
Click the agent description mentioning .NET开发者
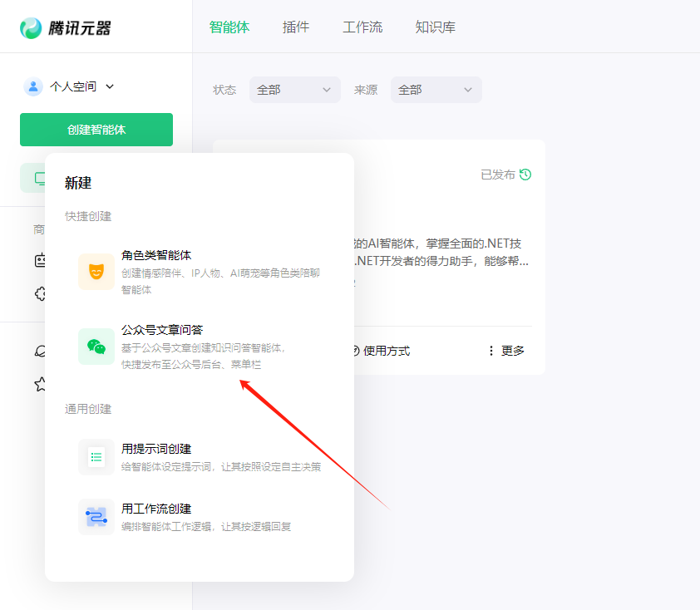(441, 252)
